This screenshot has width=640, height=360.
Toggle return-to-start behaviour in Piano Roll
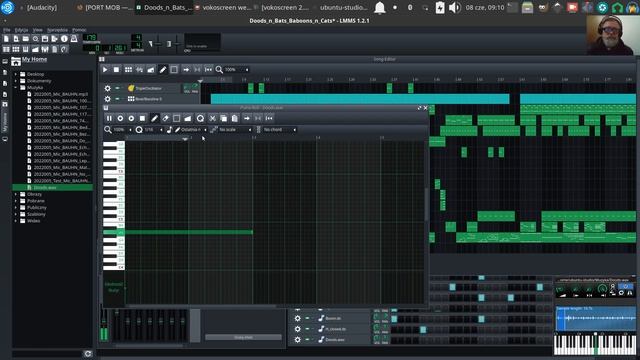click(x=269, y=118)
